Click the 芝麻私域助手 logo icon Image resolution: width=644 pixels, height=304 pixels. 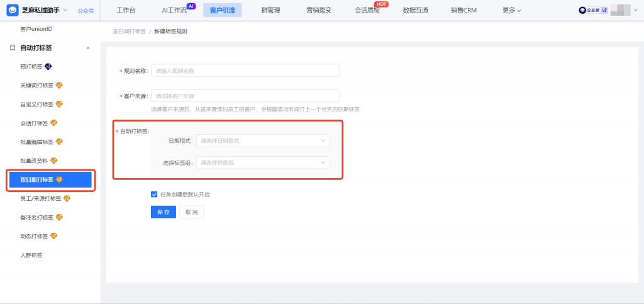(13, 10)
